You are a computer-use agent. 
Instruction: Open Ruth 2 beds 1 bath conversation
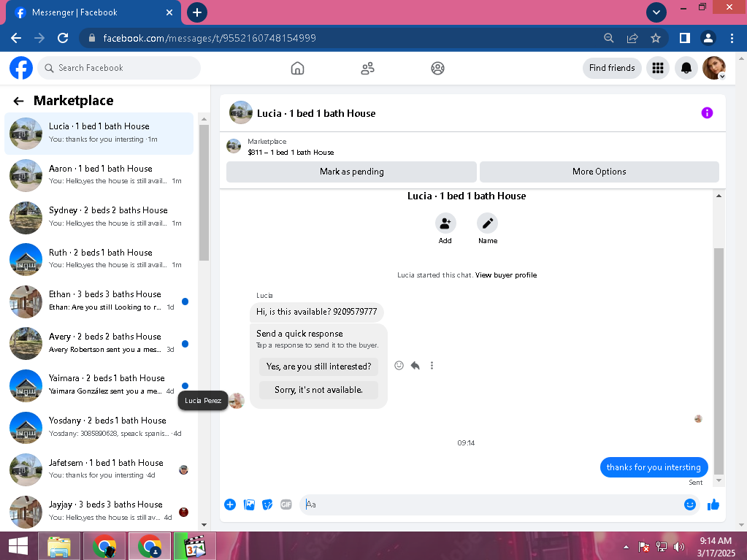(x=99, y=259)
